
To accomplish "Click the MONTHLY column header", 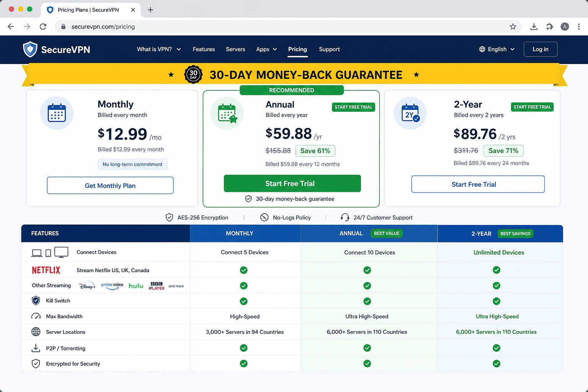I will (245, 234).
